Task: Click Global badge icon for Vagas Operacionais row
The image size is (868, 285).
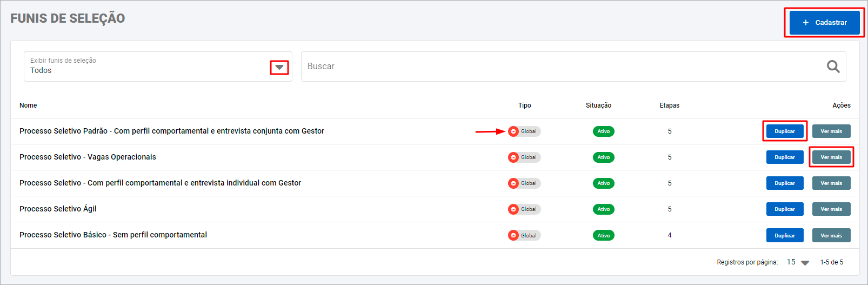Action: [513, 157]
